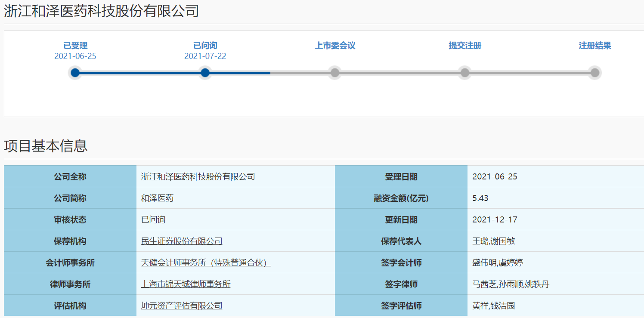Click the 公司简称 header cell
This screenshot has height=318, width=644.
(70, 198)
